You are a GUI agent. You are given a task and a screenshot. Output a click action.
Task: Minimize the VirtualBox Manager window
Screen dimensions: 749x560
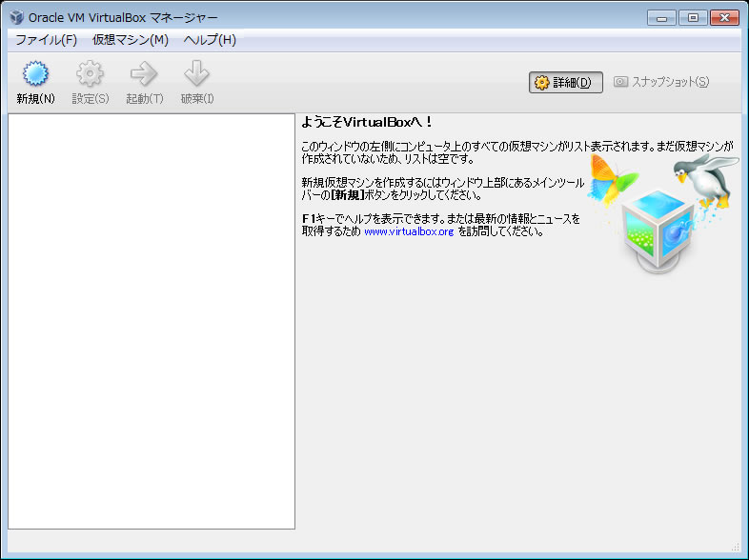pos(661,18)
